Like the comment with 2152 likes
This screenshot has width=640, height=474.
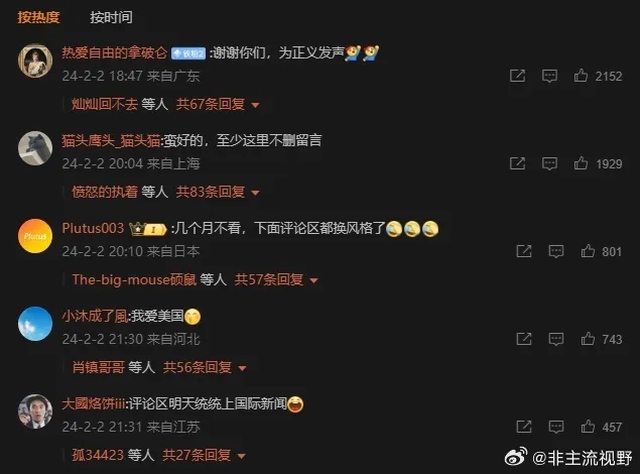point(580,76)
